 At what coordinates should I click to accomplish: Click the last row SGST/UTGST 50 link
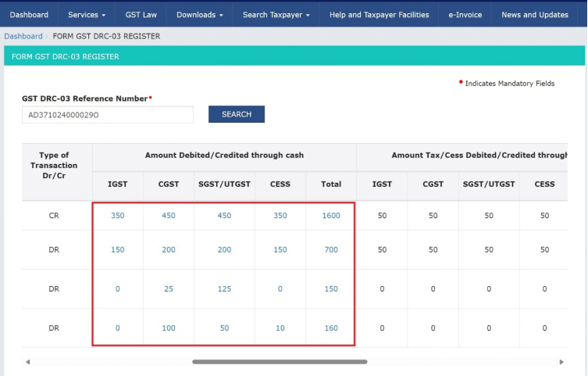(x=224, y=328)
